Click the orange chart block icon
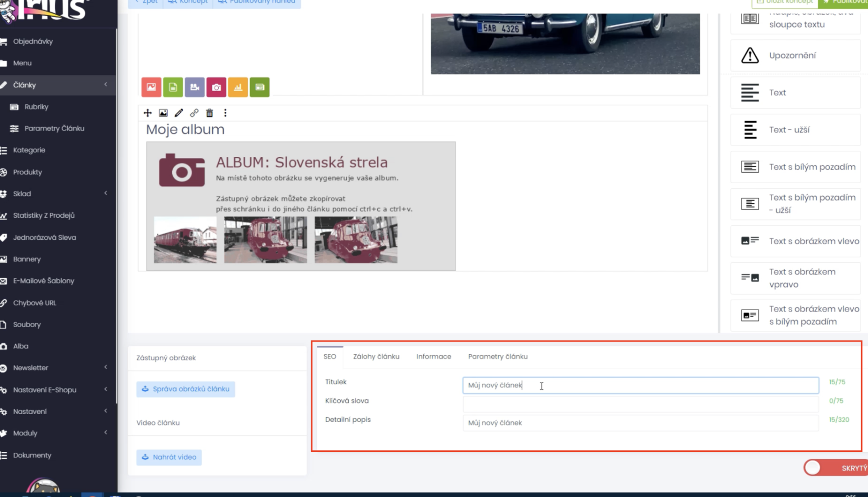 238,87
